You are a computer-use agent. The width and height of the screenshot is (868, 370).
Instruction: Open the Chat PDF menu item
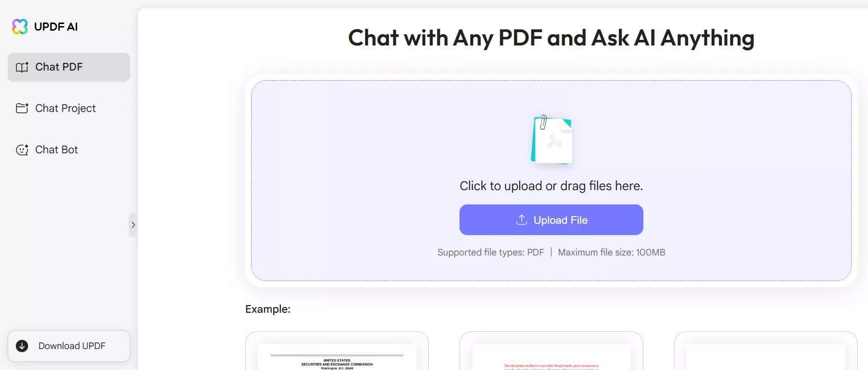pyautogui.click(x=69, y=67)
